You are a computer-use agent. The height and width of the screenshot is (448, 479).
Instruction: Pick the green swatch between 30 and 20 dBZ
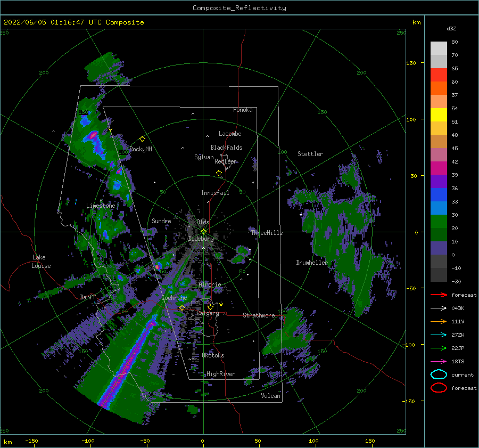[x=439, y=222]
